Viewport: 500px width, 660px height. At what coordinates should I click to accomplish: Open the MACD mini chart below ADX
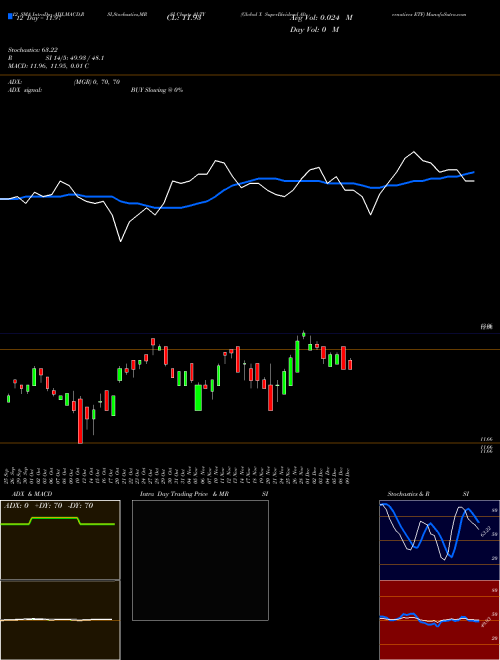tap(60, 620)
